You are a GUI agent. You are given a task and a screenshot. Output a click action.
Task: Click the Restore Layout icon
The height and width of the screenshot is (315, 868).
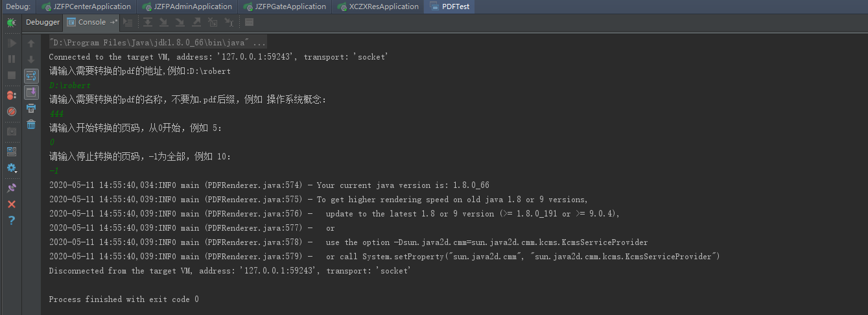click(12, 151)
